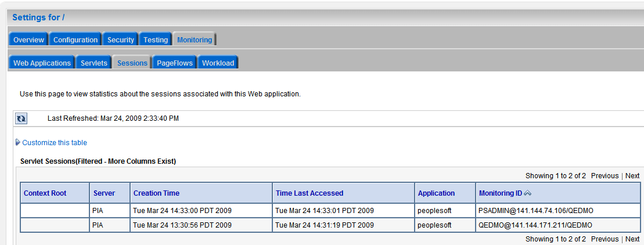
Task: Expand the Customize this table triangle
Action: click(17, 142)
